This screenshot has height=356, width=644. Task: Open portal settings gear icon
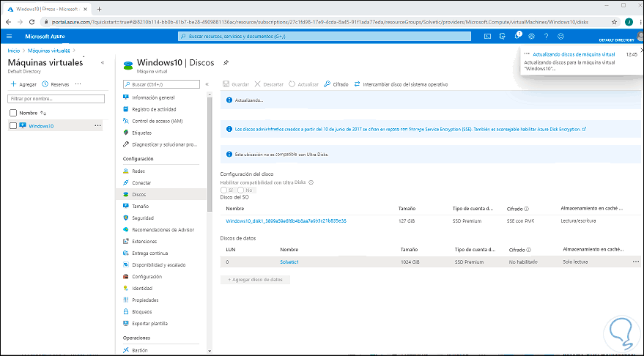coord(531,36)
